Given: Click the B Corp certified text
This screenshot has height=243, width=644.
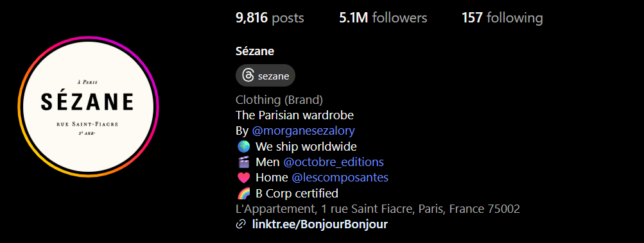Looking at the screenshot, I should 297,194.
